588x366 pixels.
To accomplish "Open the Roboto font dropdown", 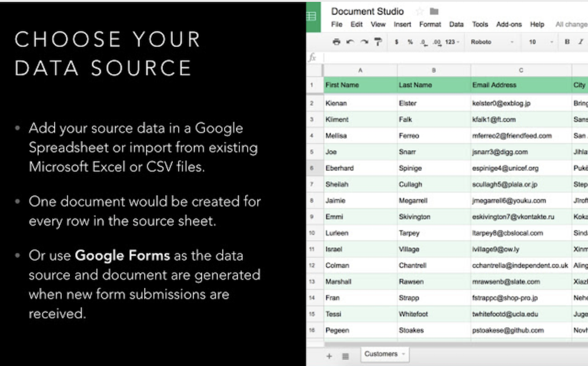I will pyautogui.click(x=492, y=42).
